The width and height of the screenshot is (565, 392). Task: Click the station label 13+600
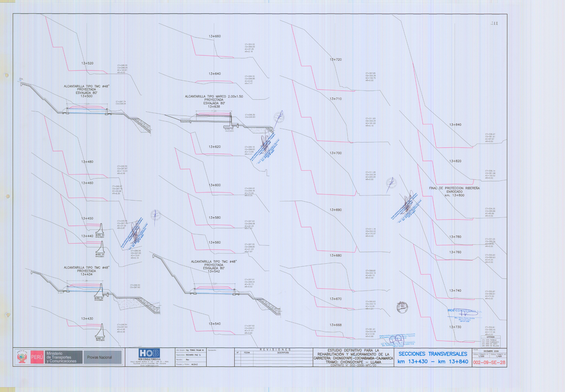pos(215,185)
